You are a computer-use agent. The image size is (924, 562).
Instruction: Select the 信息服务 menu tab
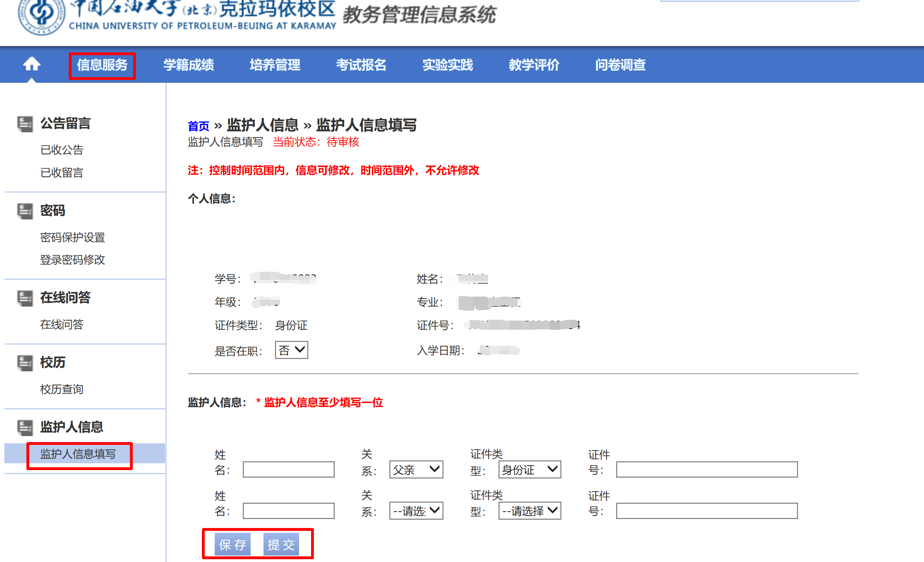click(102, 65)
